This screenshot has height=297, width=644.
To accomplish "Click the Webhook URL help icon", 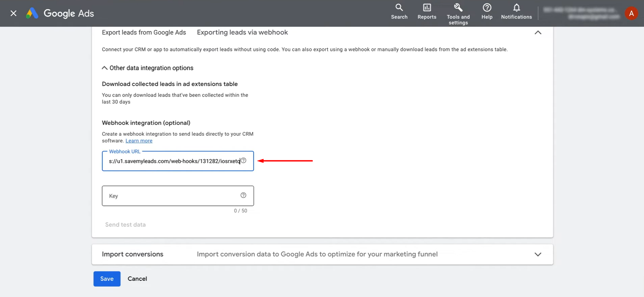I will [243, 161].
